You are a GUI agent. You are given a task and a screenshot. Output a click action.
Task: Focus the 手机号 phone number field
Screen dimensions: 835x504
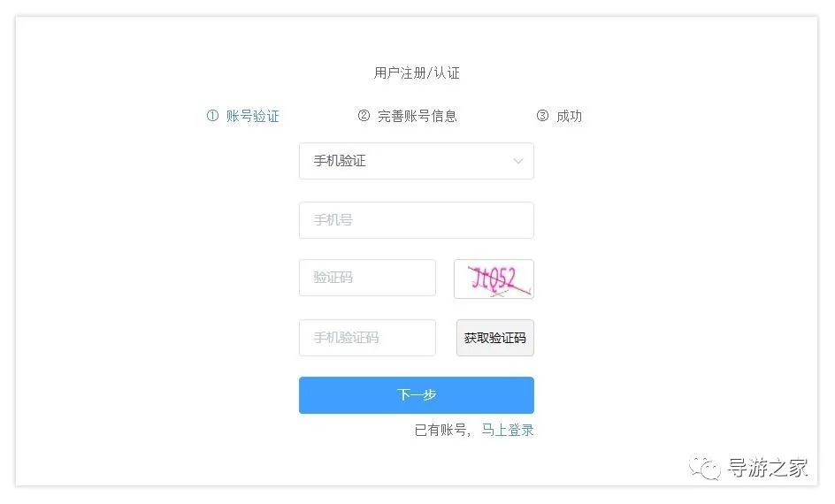pyautogui.click(x=416, y=220)
